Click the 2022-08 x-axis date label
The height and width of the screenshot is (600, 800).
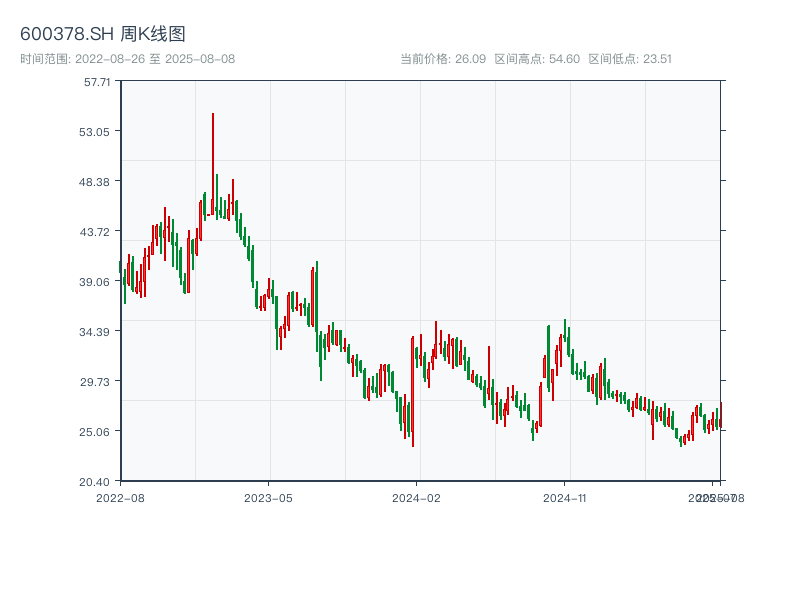pyautogui.click(x=120, y=497)
